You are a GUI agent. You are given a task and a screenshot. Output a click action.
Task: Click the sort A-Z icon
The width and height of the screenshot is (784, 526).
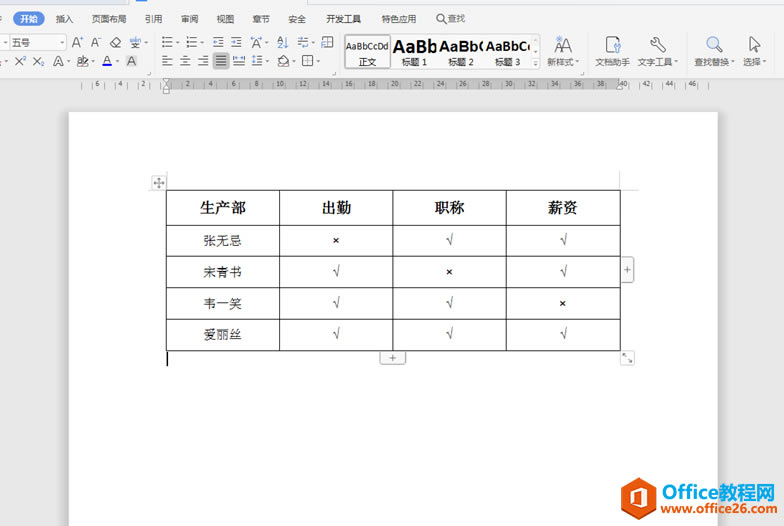click(x=282, y=42)
